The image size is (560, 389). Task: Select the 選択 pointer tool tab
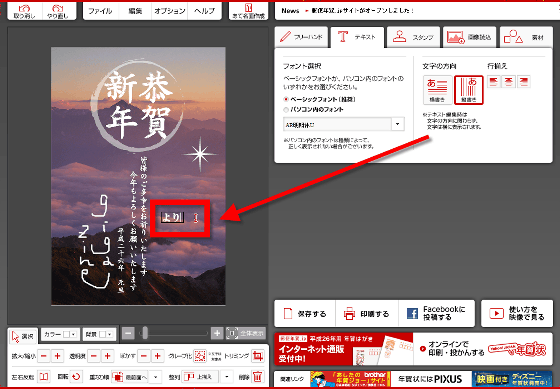[x=22, y=336]
